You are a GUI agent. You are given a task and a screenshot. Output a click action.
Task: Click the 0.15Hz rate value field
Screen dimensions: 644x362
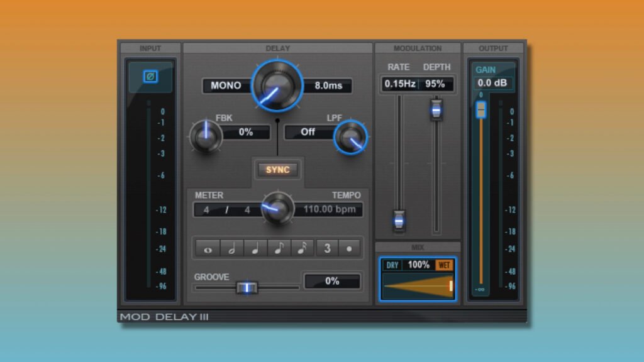[x=399, y=84]
